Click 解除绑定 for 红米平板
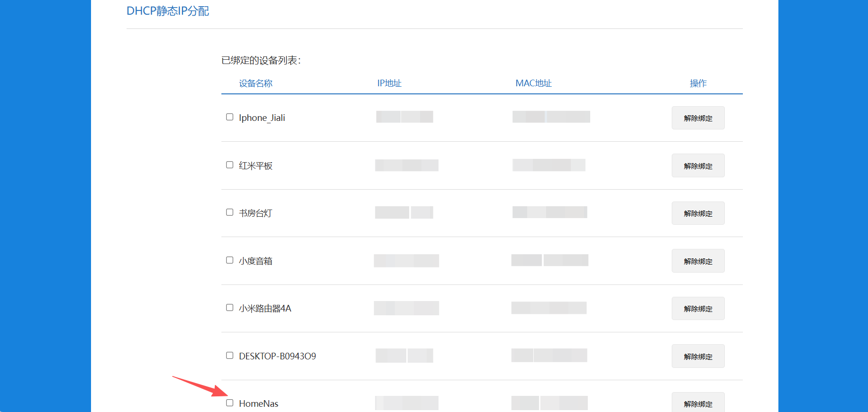The height and width of the screenshot is (412, 868). point(698,166)
